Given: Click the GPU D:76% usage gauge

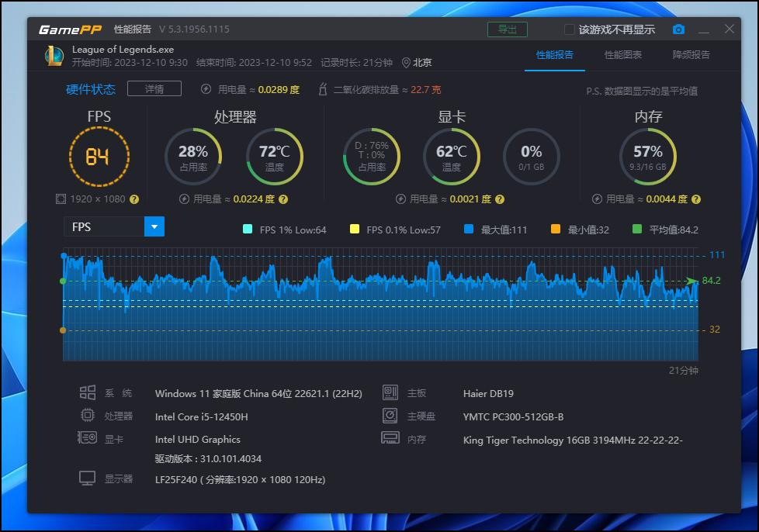Looking at the screenshot, I should [x=372, y=157].
